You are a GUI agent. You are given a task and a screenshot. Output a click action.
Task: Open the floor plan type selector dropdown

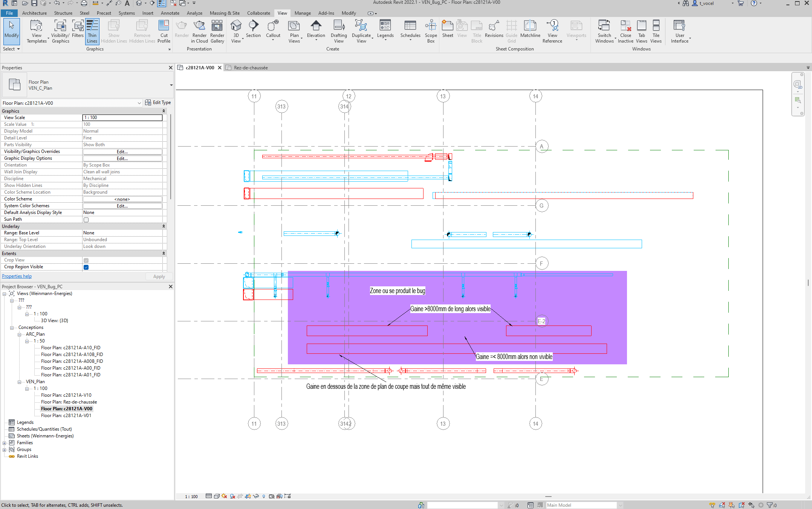click(x=139, y=102)
